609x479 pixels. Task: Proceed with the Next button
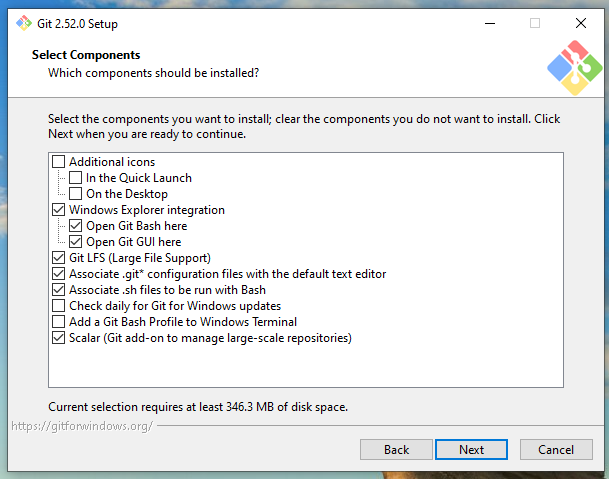(472, 450)
